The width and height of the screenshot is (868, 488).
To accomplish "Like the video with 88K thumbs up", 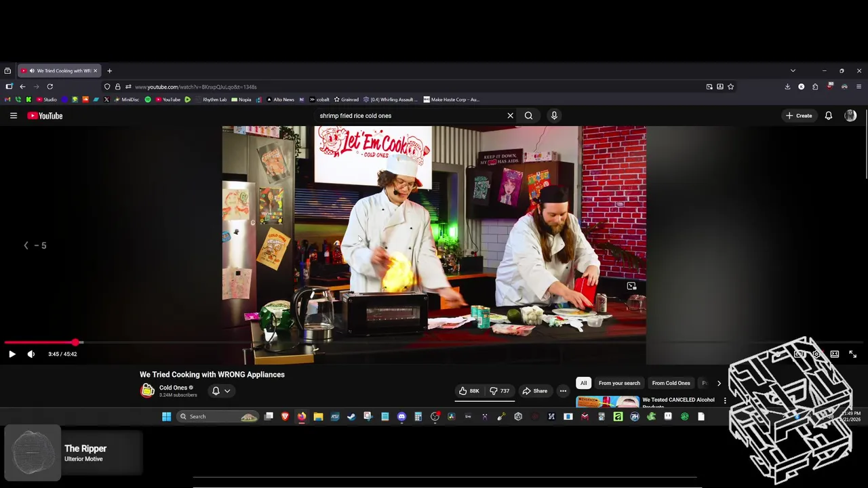I will click(469, 391).
